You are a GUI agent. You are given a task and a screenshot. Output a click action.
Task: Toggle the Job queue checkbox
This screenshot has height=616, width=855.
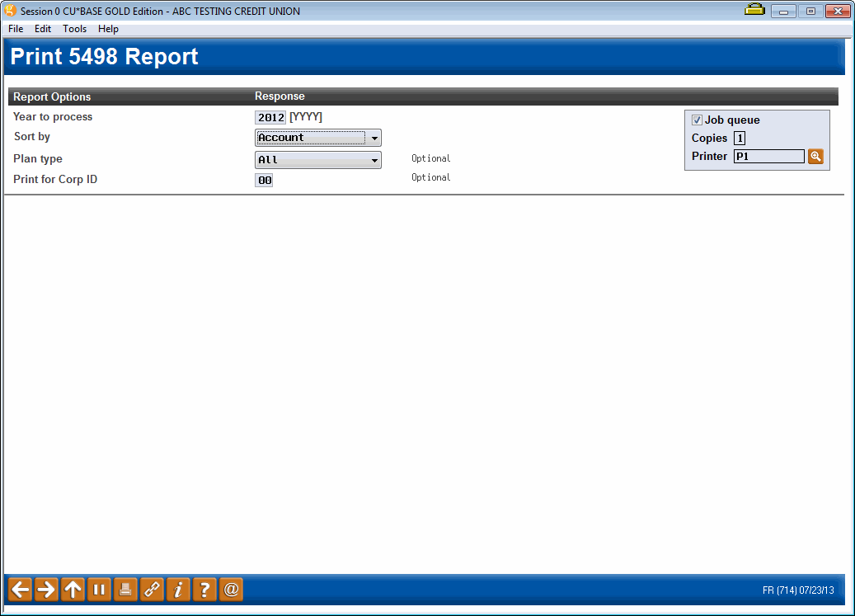pos(697,120)
